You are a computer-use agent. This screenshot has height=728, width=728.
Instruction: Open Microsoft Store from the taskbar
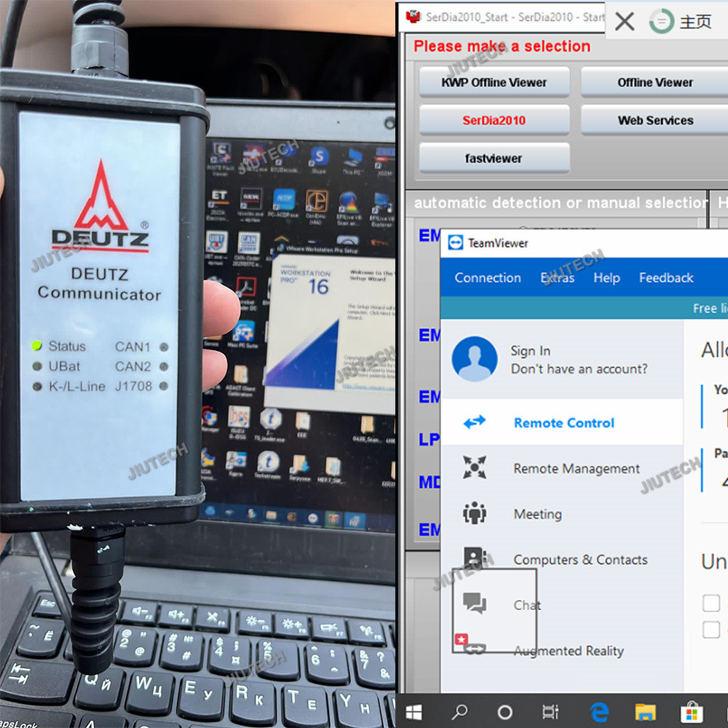pyautogui.click(x=692, y=712)
